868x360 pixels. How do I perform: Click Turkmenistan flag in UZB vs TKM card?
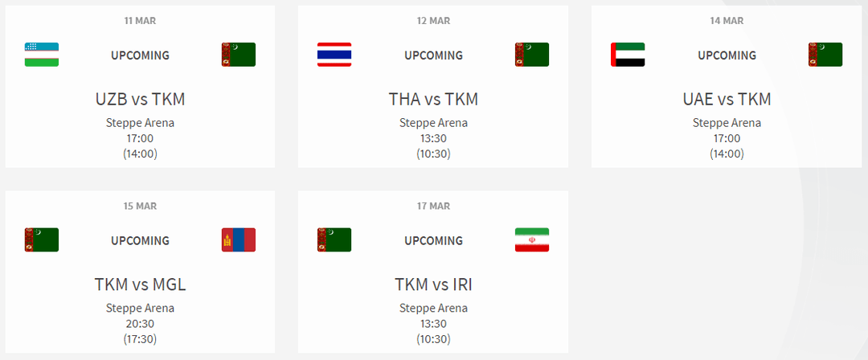tap(239, 55)
